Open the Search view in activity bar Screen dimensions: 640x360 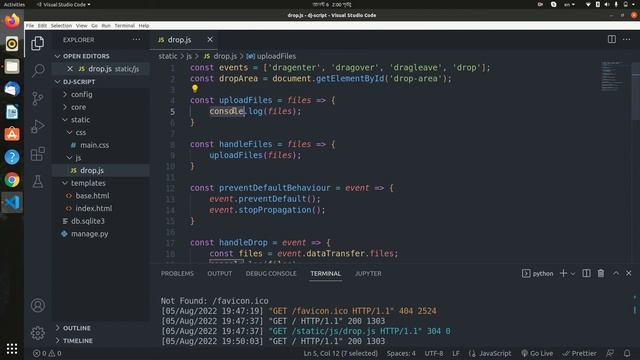[38, 70]
